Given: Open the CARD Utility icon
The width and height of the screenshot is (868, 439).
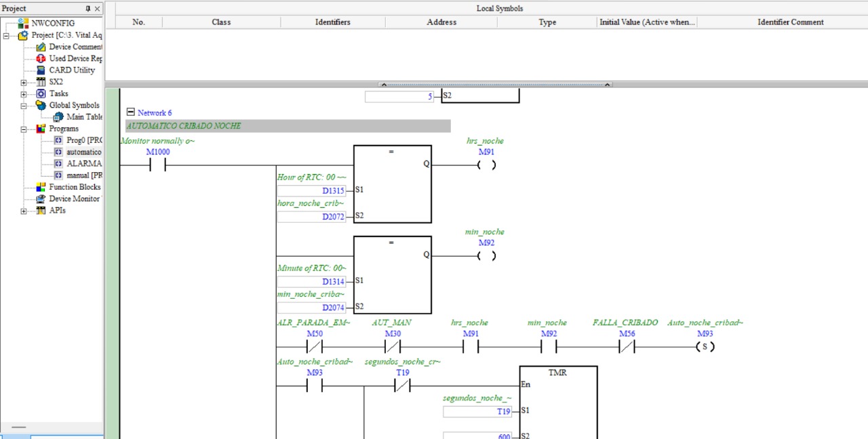Looking at the screenshot, I should (41, 70).
